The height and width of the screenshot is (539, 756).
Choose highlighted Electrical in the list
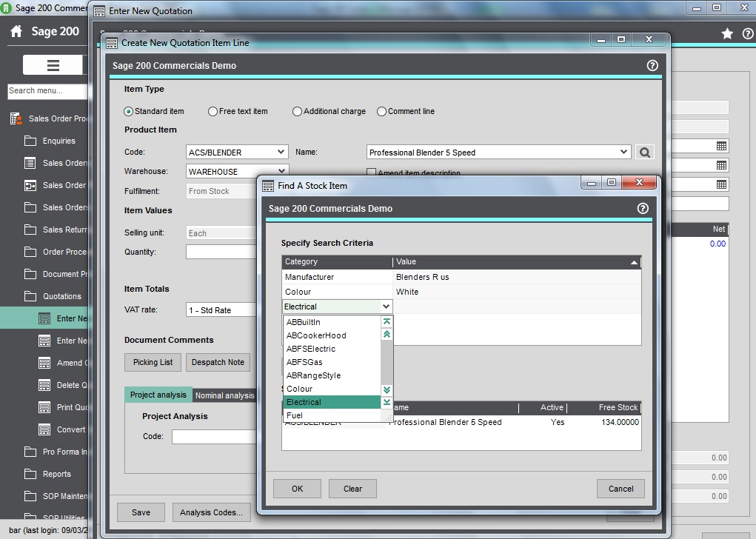click(x=332, y=402)
